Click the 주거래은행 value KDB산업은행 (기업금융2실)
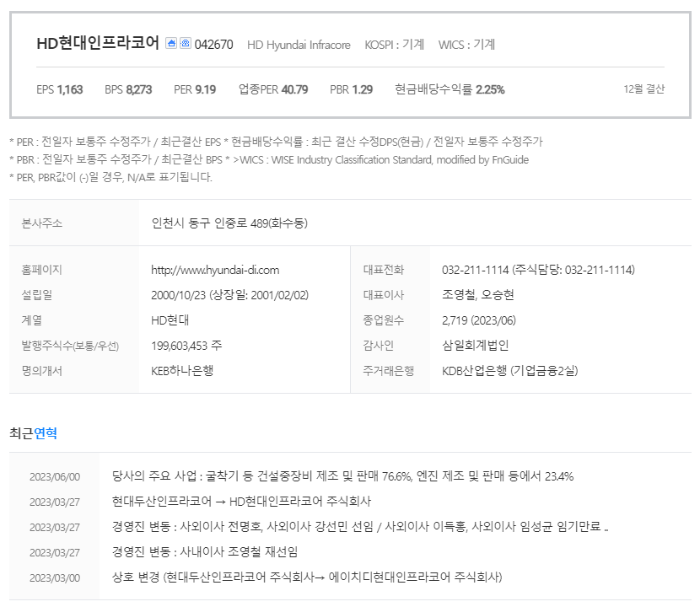This screenshot has width=700, height=607. (510, 371)
